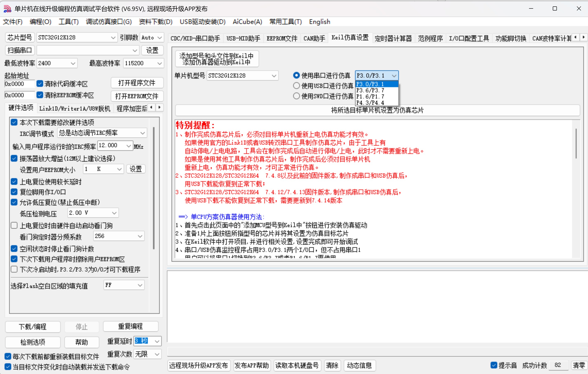Switch to 定时器计算器 tab
Viewport: 588px width, 374px height.
coord(393,38)
